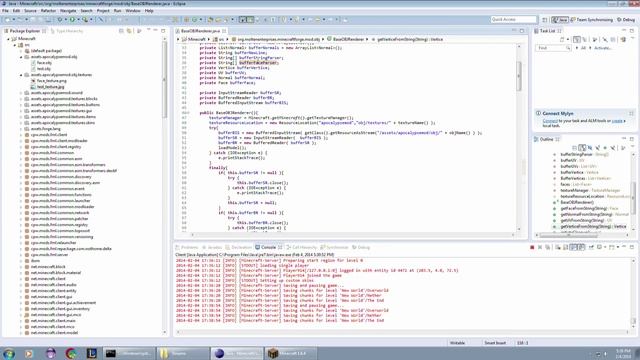Click the Debug bug toolbar icon

point(60,20)
